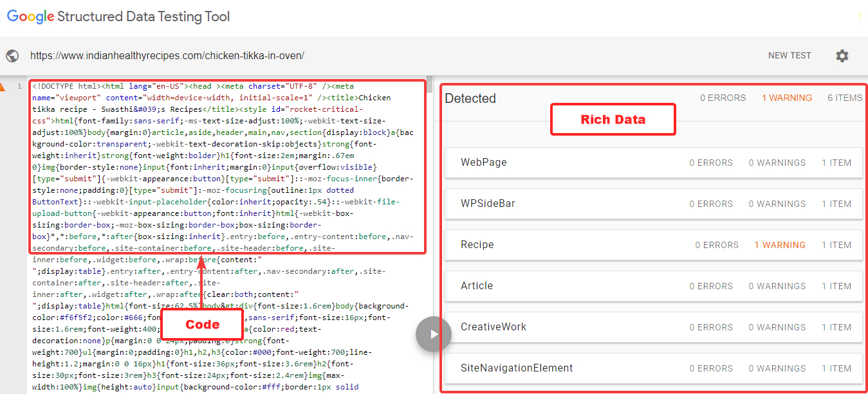Click the indianhealthyrecipes URL field
This screenshot has height=394, width=868.
tap(167, 56)
